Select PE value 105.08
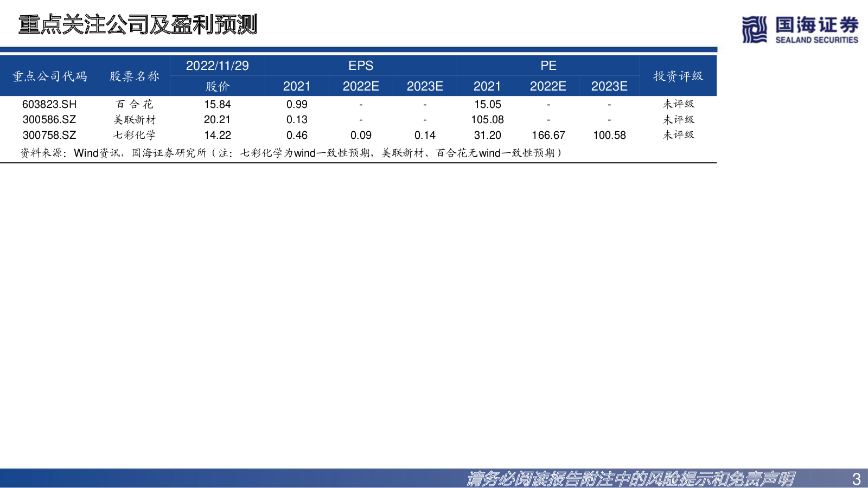This screenshot has height=488, width=868. [x=488, y=119]
